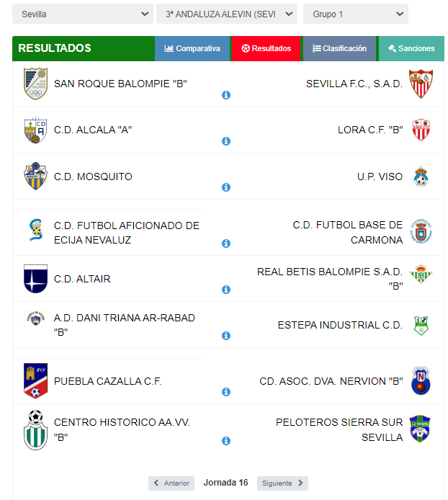Switch to the Comparativa tab
Screen dimensions: 448x500
click(x=192, y=48)
